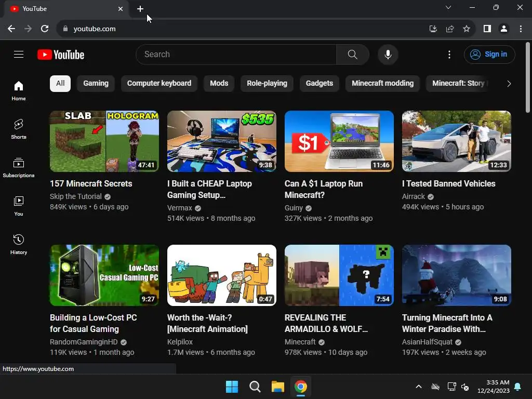Select the Role-playing chip

[267, 84]
